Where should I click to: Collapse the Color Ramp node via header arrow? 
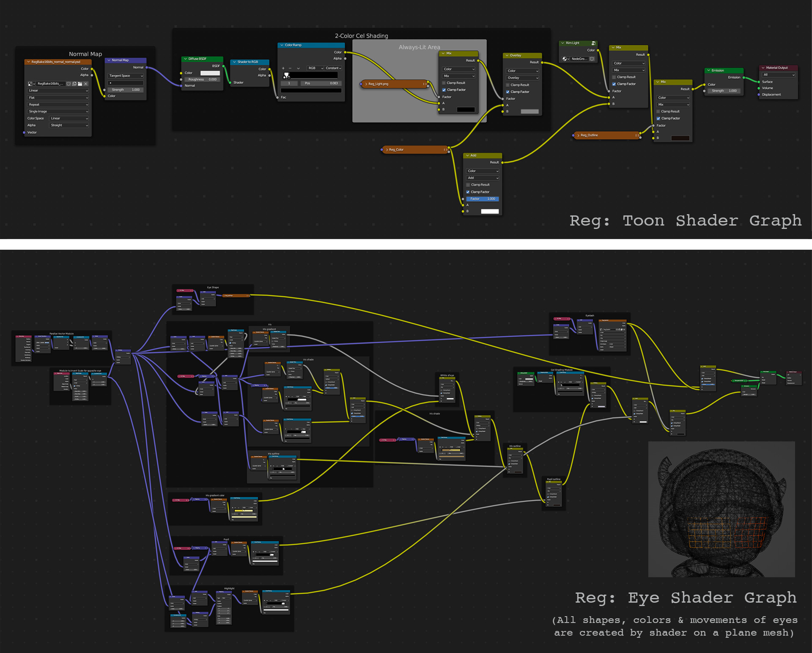tap(281, 45)
